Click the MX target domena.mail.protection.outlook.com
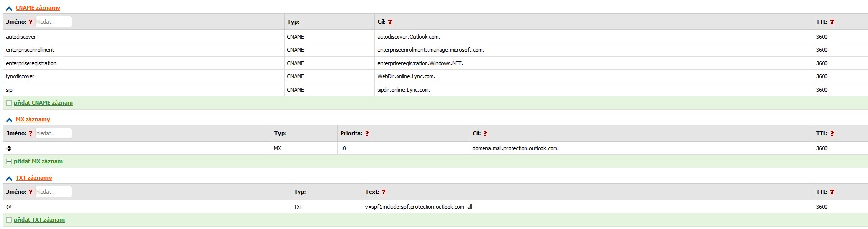The image size is (868, 229). 515,148
